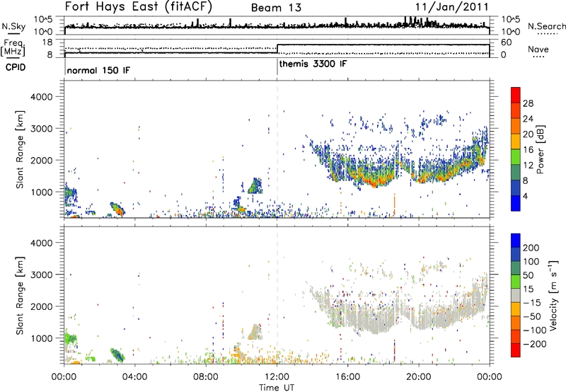Click the '12:00' time axis label

277,377
